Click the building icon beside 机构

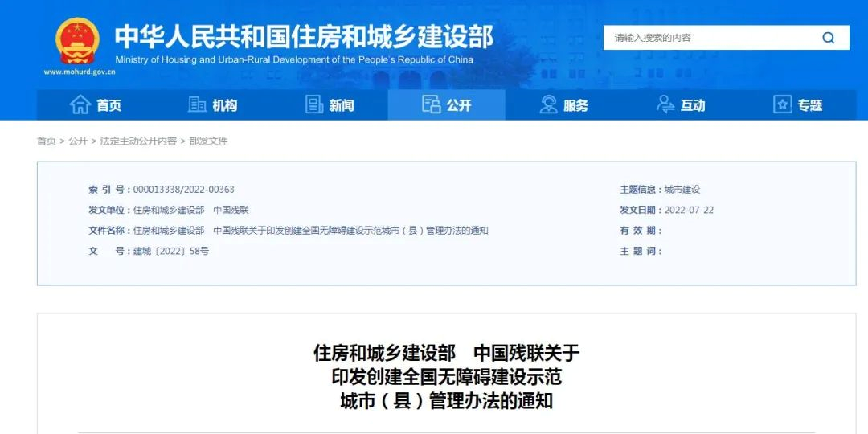pos(197,104)
